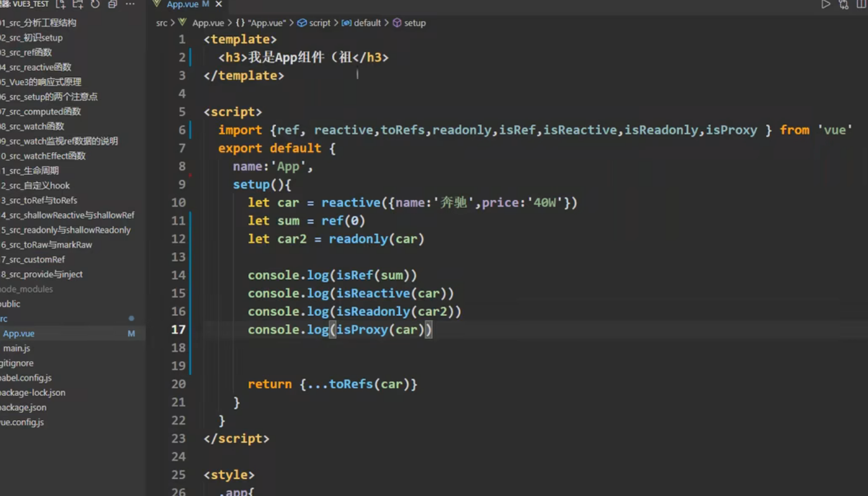Click the 'VUE3_TEST' explorer section title
868x496 pixels.
[x=30, y=4]
